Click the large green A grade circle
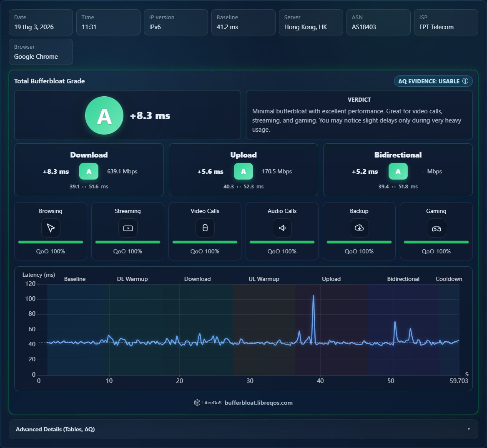The width and height of the screenshot is (487, 448). (104, 115)
